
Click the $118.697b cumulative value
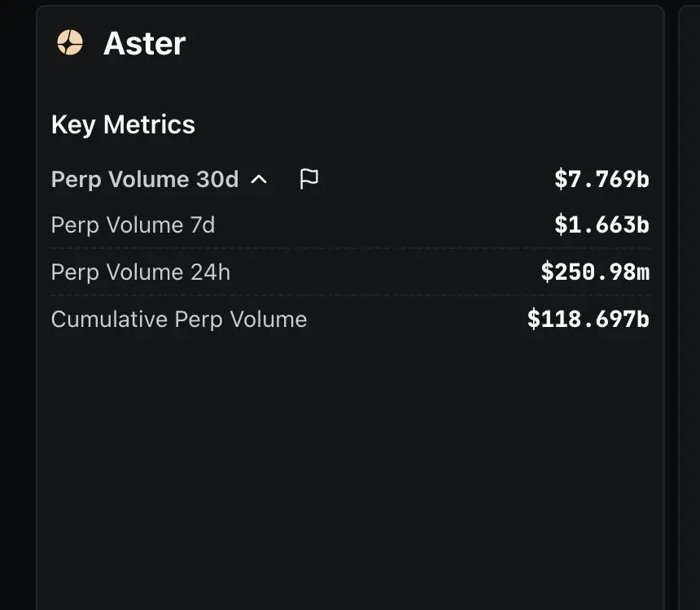pyautogui.click(x=588, y=319)
